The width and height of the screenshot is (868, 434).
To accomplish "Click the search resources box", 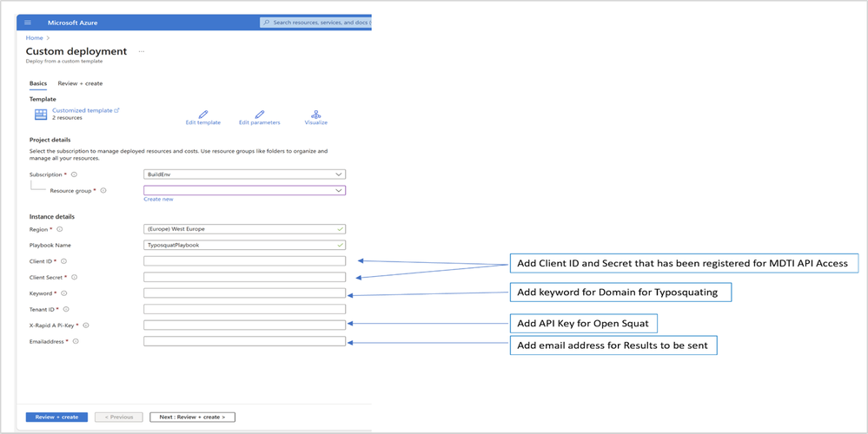I will click(315, 23).
